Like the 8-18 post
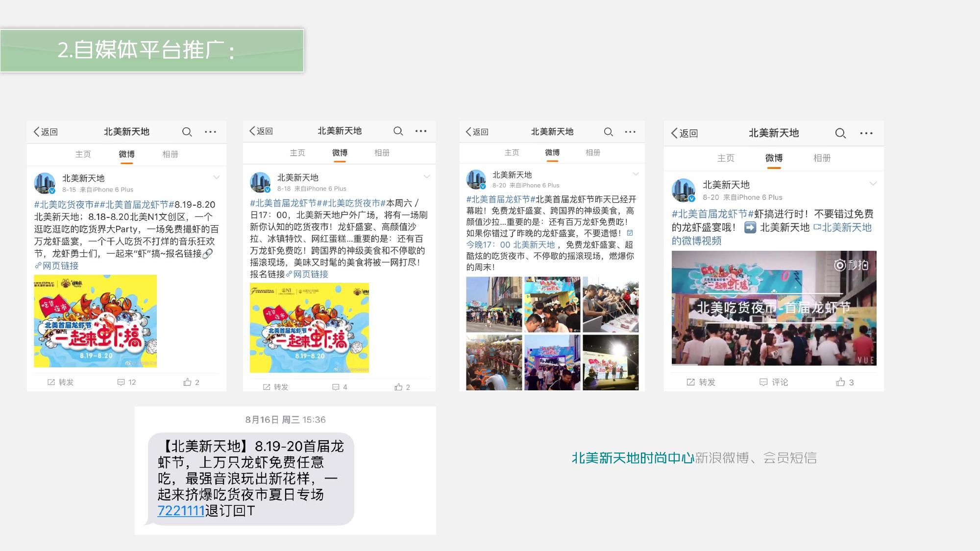 point(402,387)
